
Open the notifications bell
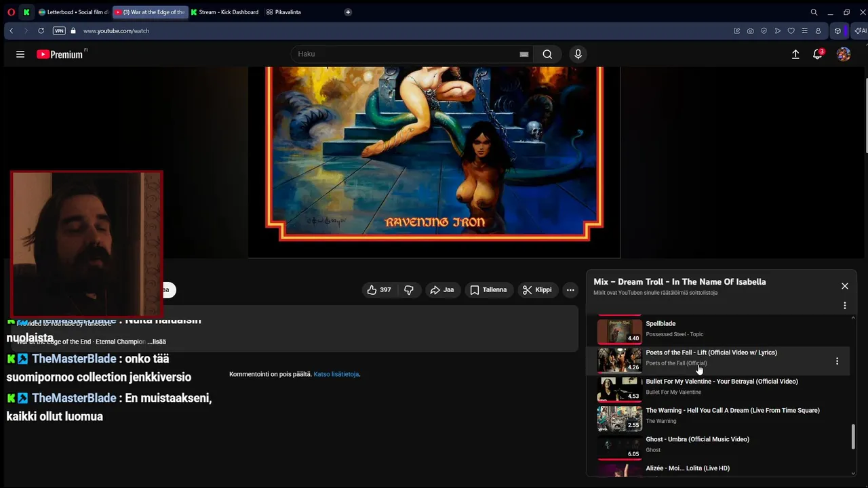click(x=818, y=54)
